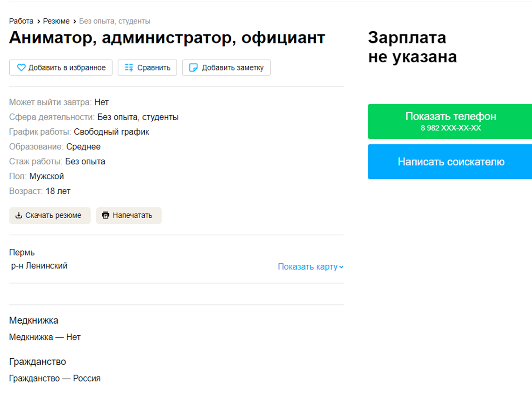The image size is (532, 403).
Task: Click the Сравнить button label
Action: (154, 68)
